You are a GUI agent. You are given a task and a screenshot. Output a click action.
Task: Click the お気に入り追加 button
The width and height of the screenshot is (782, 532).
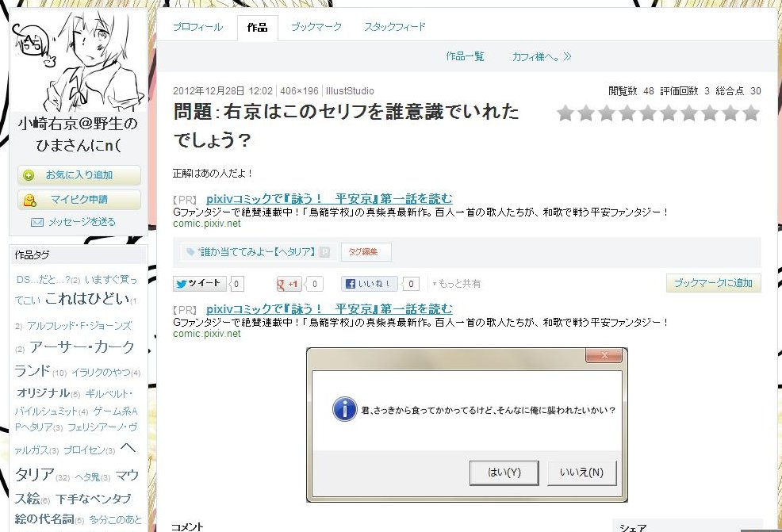point(79,175)
